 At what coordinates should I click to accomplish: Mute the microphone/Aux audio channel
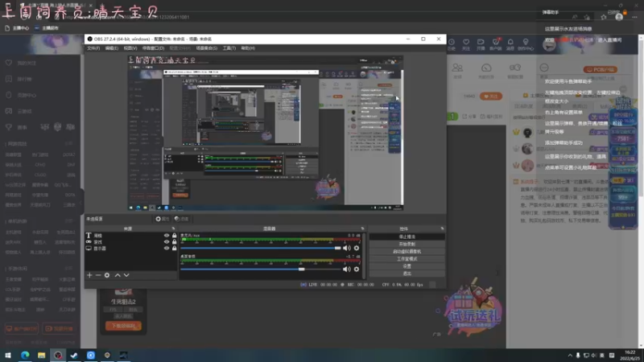click(347, 248)
